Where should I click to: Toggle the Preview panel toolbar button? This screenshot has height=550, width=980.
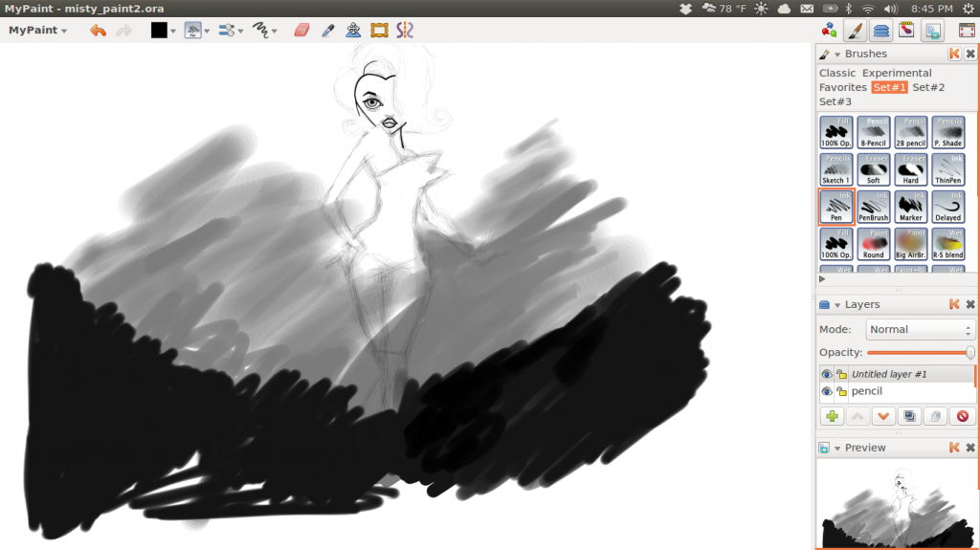point(933,30)
